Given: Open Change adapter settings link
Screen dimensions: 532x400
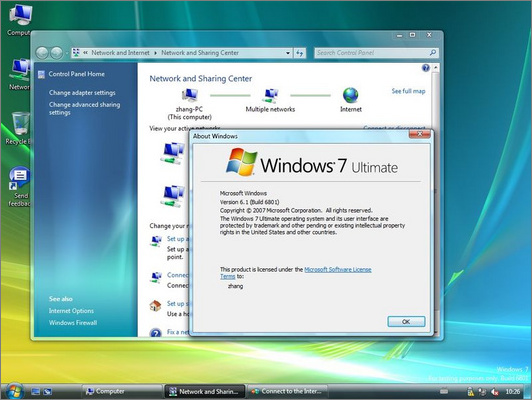Looking at the screenshot, I should pyautogui.click(x=82, y=93).
